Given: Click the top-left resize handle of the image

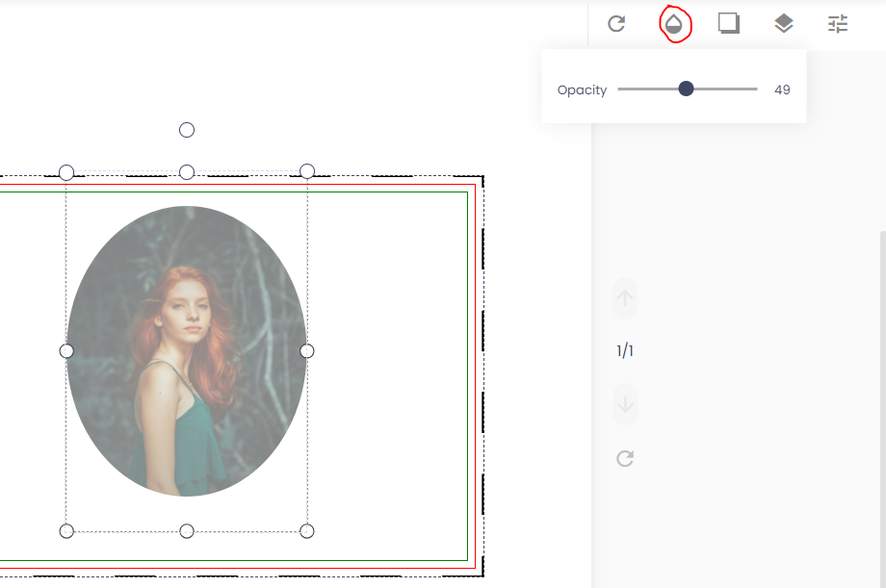Looking at the screenshot, I should point(66,172).
